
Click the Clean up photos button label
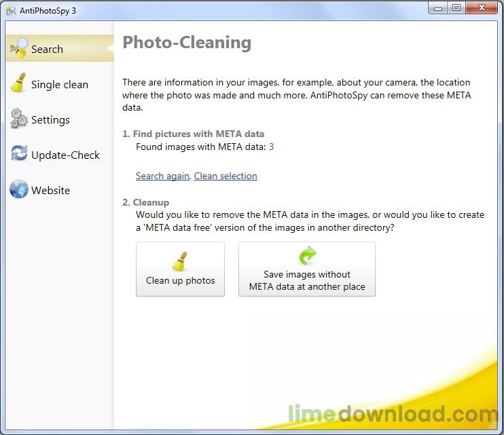(180, 280)
